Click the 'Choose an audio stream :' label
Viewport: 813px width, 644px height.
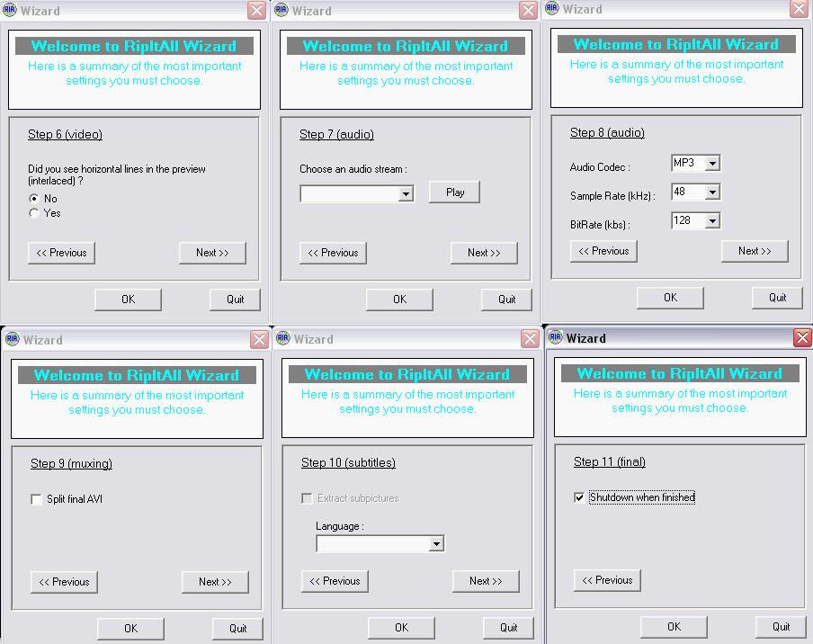[x=353, y=169]
